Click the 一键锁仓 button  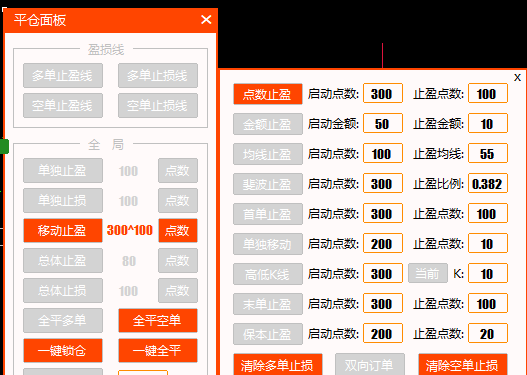(x=63, y=350)
